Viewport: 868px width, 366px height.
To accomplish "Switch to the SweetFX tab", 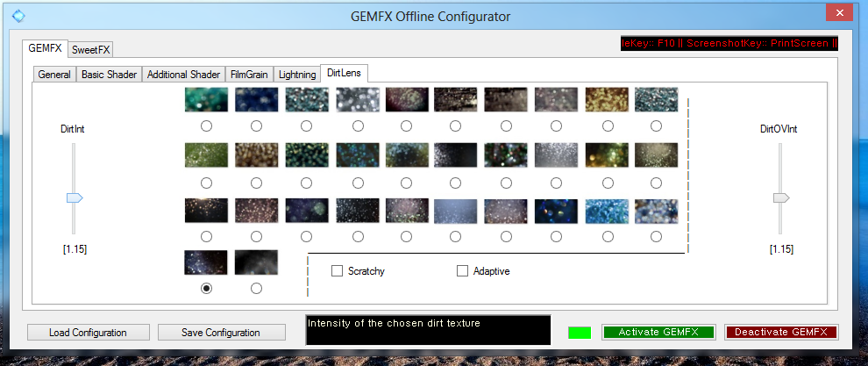I will [x=91, y=49].
